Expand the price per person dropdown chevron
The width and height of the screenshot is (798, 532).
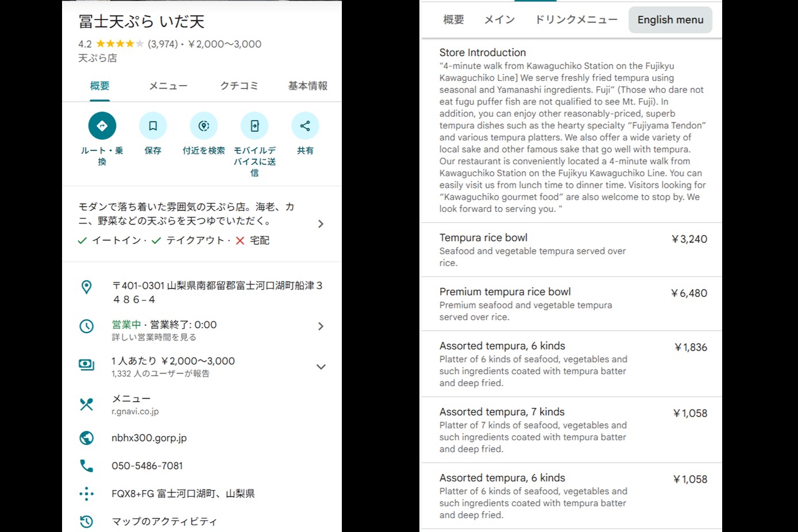(321, 367)
